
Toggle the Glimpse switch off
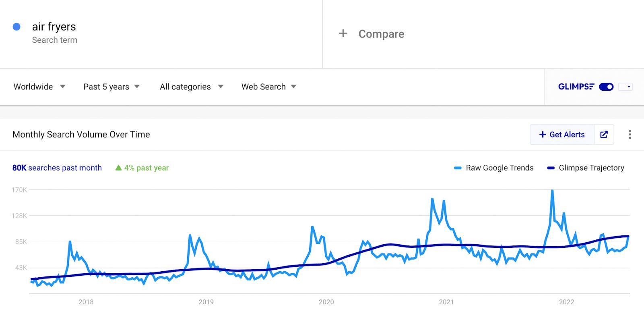606,87
